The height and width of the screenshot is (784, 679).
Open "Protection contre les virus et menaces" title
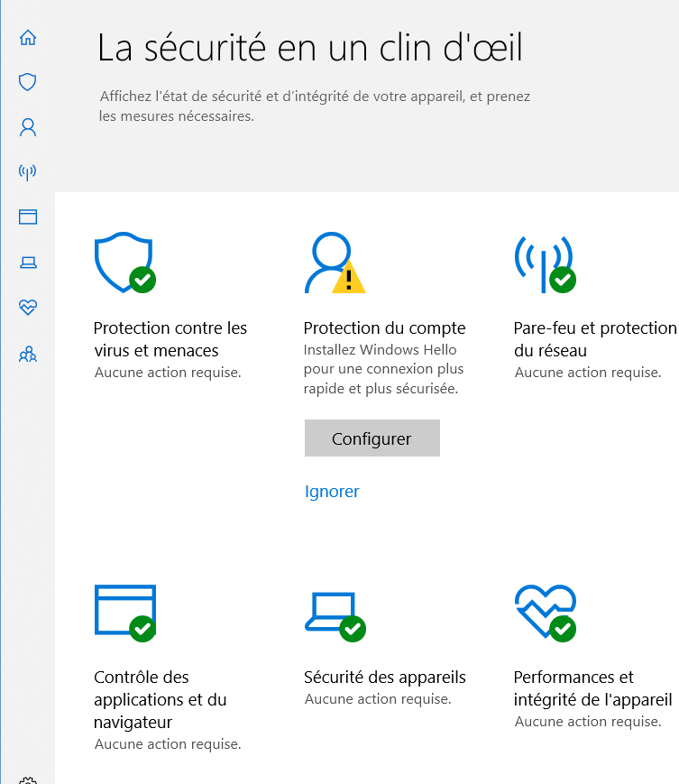click(170, 339)
